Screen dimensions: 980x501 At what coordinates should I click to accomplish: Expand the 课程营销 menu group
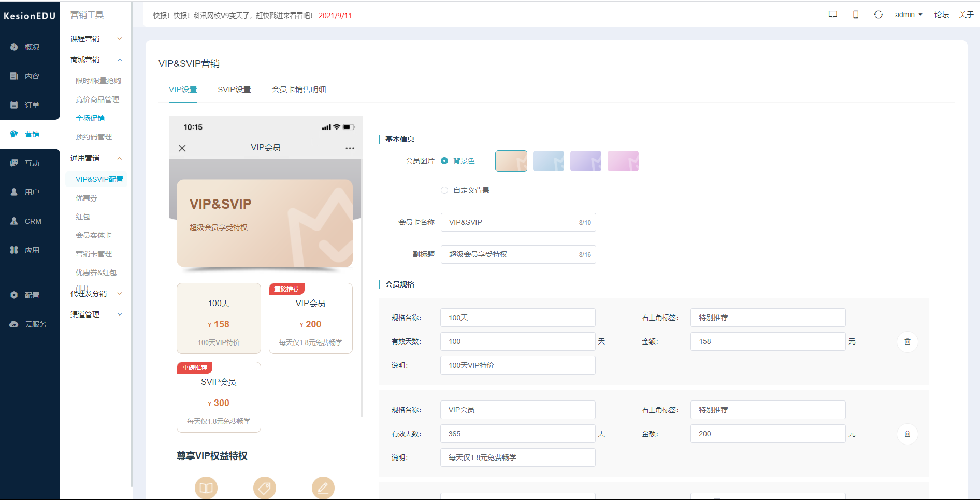click(x=96, y=39)
